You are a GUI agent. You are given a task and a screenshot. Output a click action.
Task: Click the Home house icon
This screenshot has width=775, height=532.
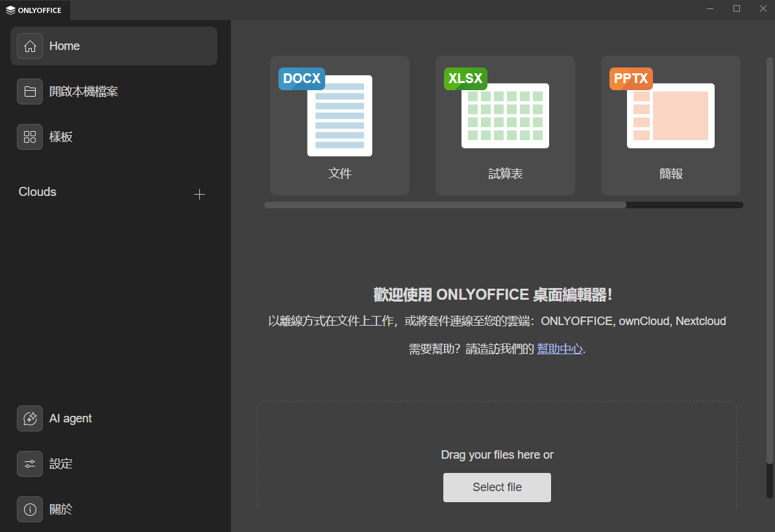click(30, 46)
